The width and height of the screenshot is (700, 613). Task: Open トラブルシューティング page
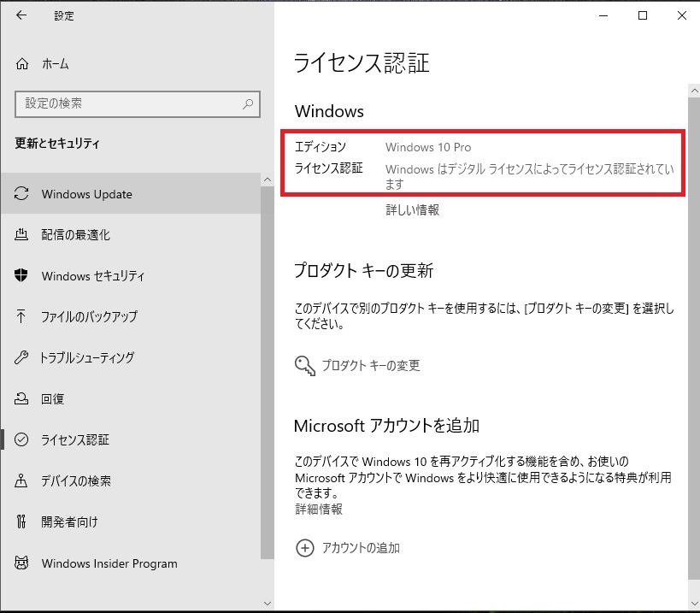coord(131,357)
